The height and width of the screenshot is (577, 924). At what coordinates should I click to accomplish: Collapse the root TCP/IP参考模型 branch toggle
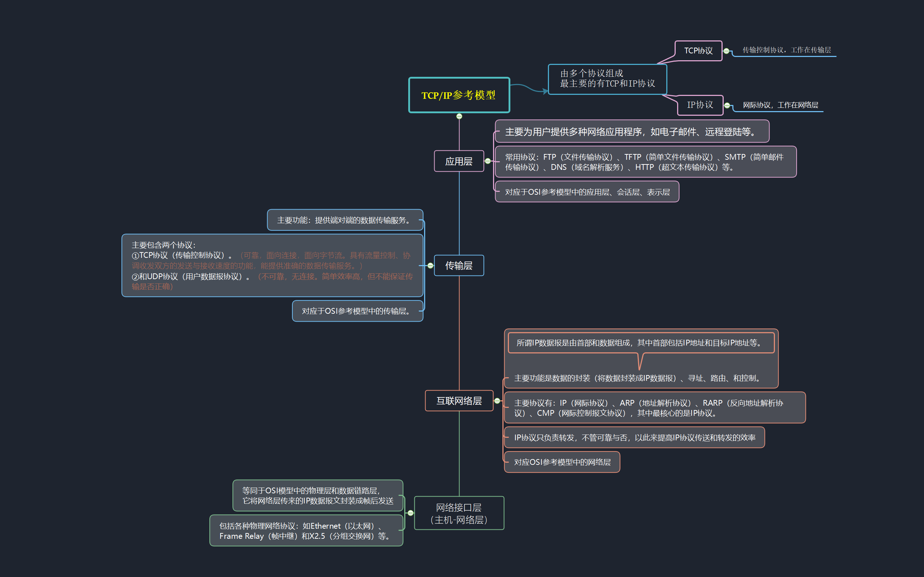459,116
